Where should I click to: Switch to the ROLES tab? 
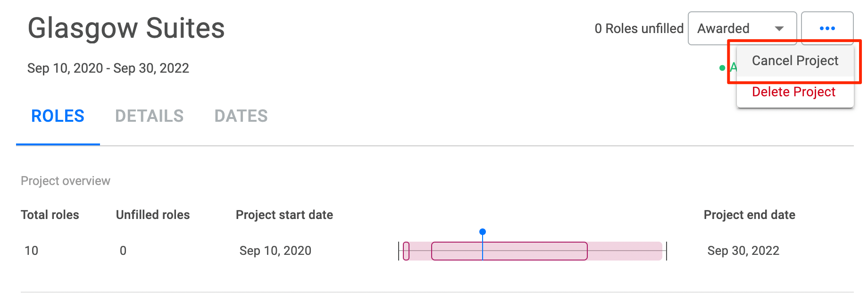click(58, 116)
